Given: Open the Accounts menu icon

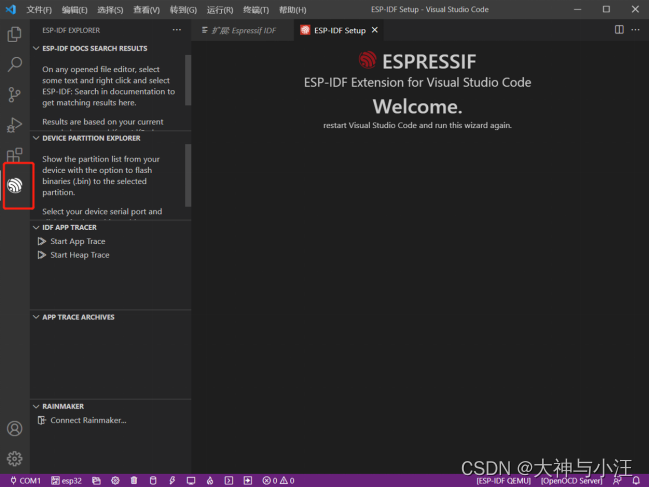Looking at the screenshot, I should (x=14, y=428).
